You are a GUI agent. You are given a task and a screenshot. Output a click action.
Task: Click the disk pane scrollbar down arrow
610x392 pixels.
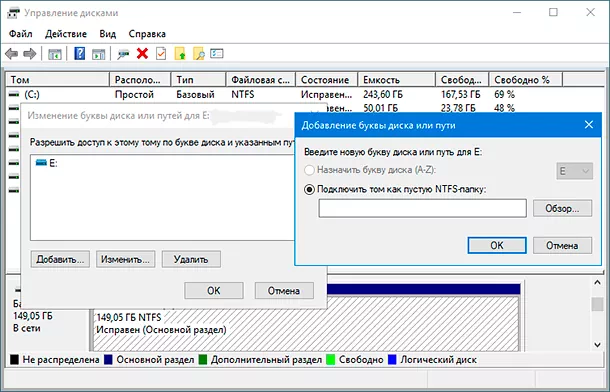click(x=597, y=345)
